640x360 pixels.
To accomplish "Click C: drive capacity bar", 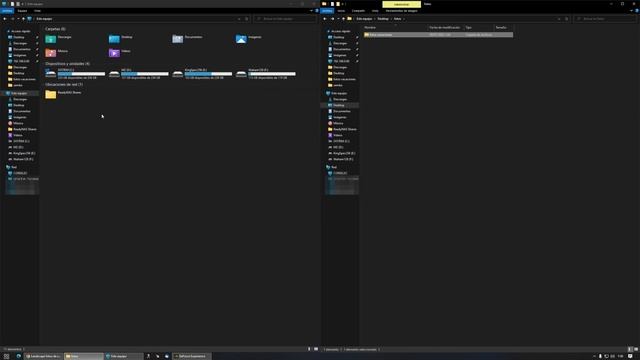I will 81,74.
